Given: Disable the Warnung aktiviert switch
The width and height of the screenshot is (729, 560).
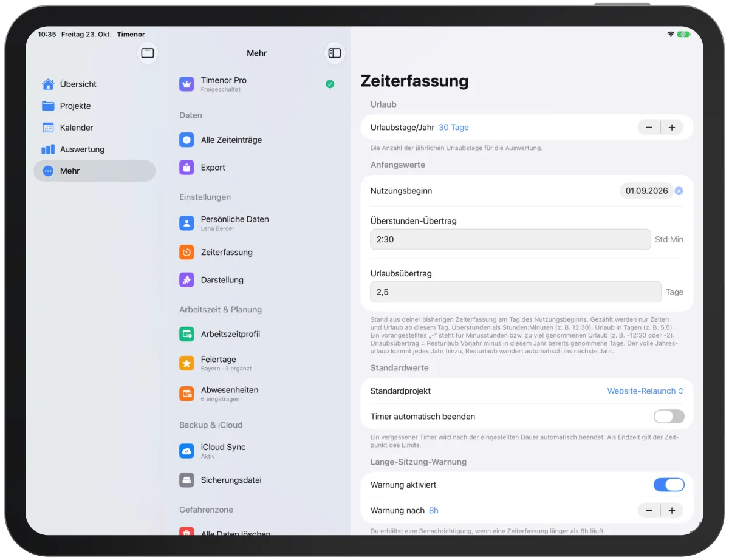Looking at the screenshot, I should (669, 485).
